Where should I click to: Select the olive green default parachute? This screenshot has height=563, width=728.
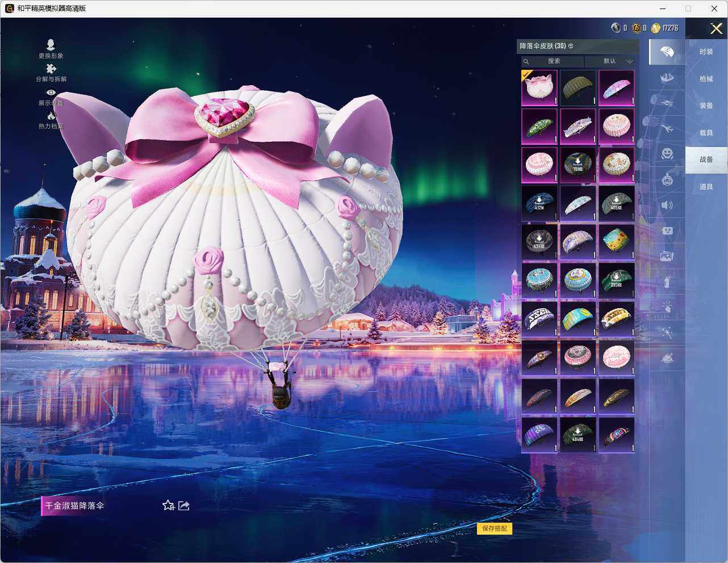(x=578, y=87)
